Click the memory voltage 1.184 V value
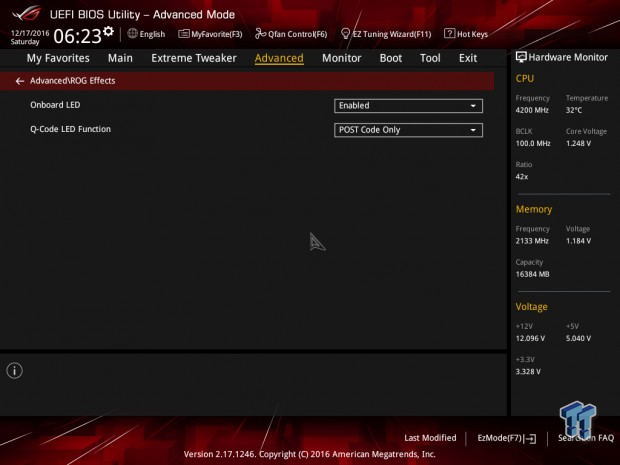Image resolution: width=620 pixels, height=465 pixels. tap(578, 241)
